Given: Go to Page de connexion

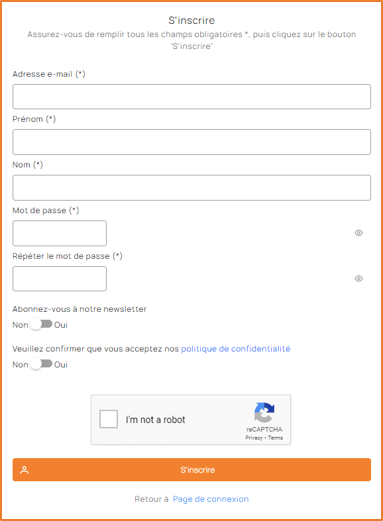Looking at the screenshot, I should 211,499.
